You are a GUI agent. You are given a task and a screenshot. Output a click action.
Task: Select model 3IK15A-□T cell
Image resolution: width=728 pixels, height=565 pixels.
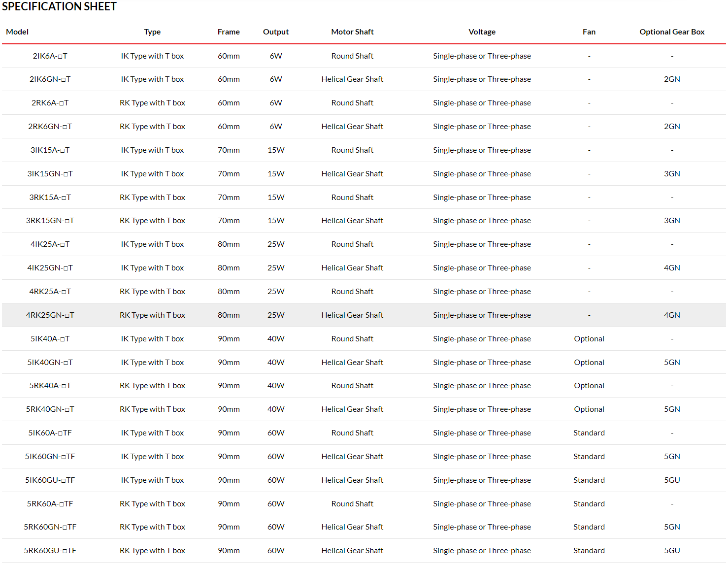pos(50,150)
